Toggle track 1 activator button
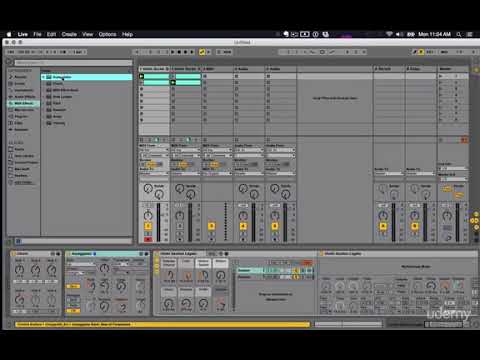 [x=148, y=227]
